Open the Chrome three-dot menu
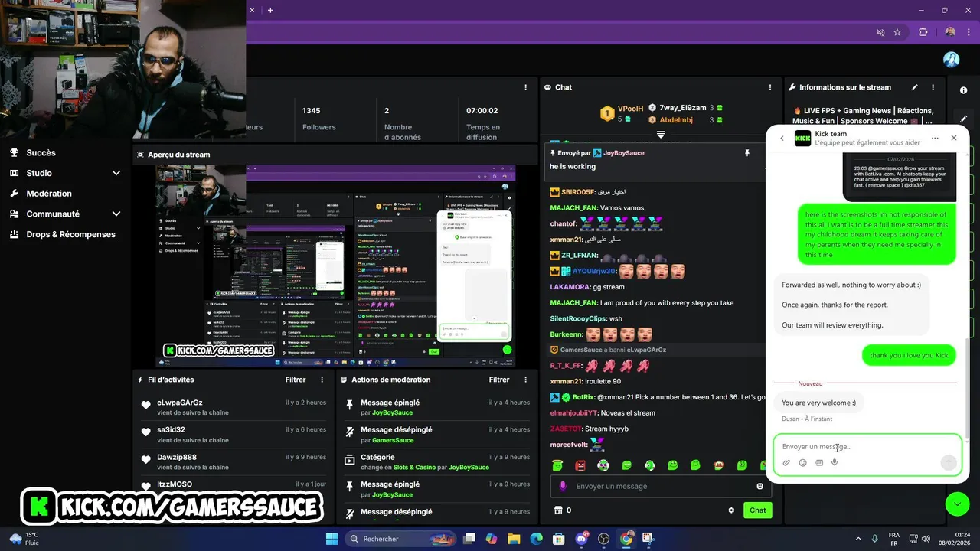This screenshot has height=551, width=980. pos(967,32)
